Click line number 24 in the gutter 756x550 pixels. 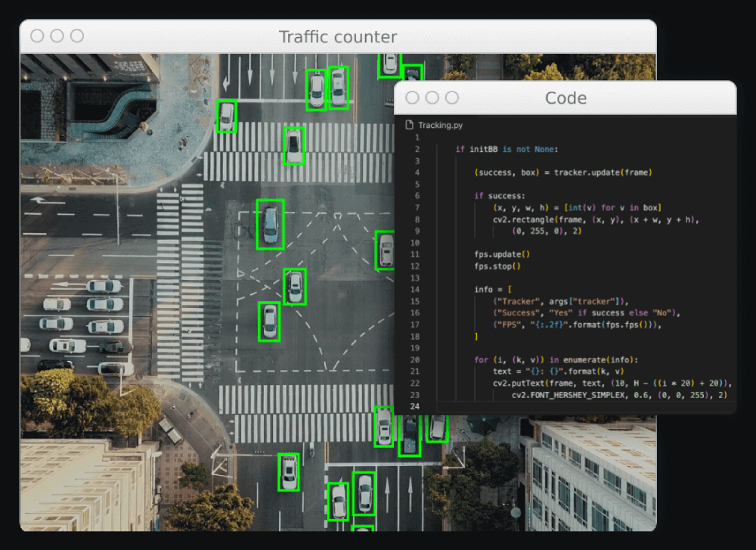(414, 406)
